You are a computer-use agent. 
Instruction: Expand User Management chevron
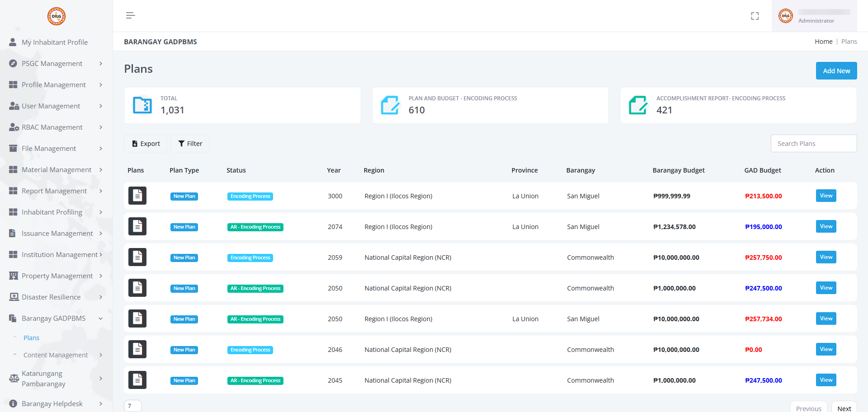(101, 106)
